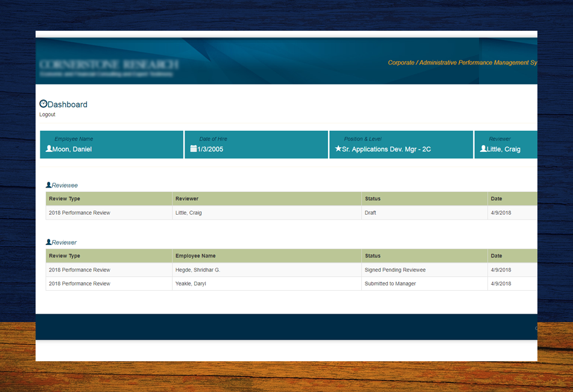
Task: Click the Draft status cell
Action: [x=370, y=213]
